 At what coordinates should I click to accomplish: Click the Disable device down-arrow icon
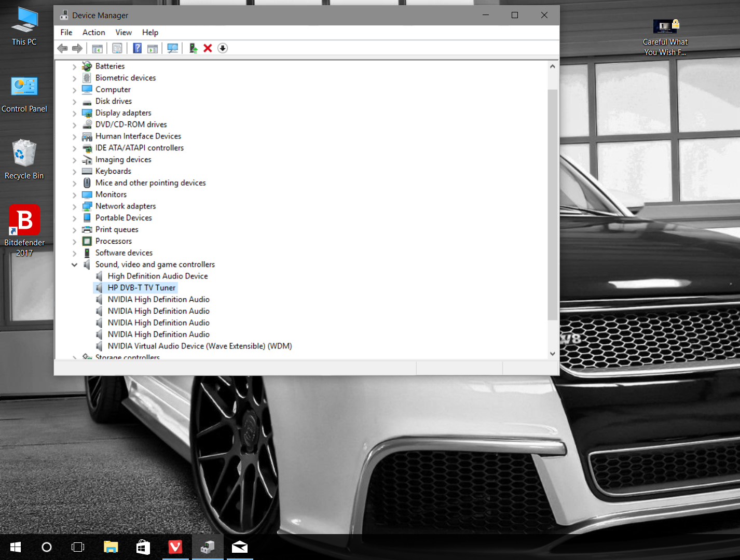(x=223, y=48)
